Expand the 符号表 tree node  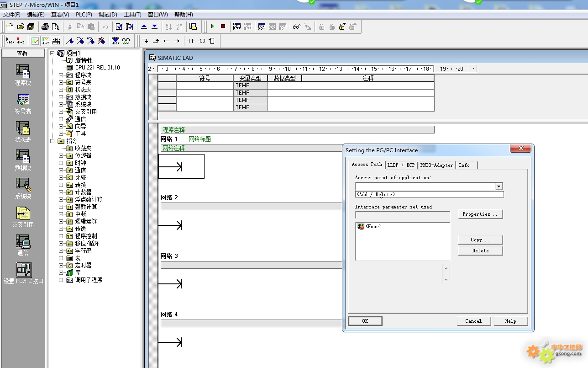tap(61, 82)
